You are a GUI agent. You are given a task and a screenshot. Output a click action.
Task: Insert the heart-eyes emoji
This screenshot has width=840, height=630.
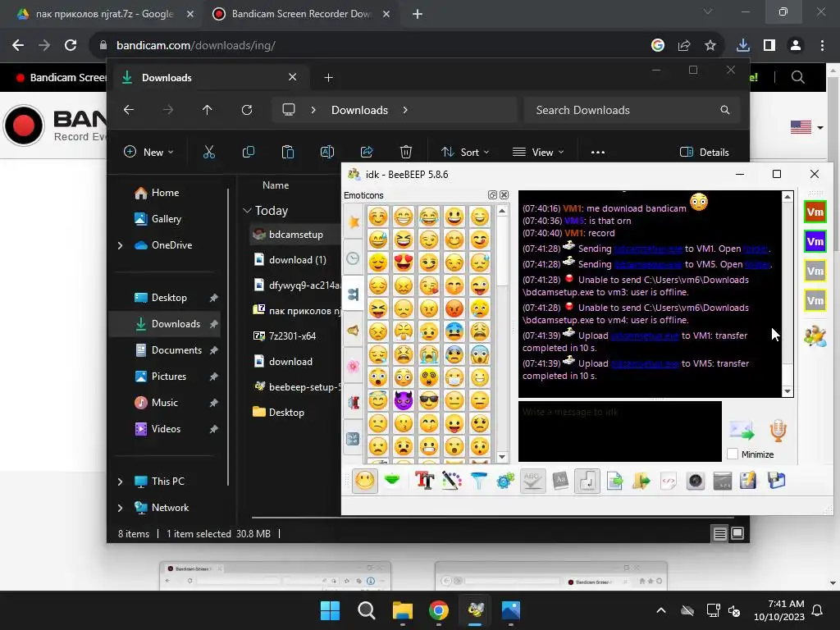[404, 262]
